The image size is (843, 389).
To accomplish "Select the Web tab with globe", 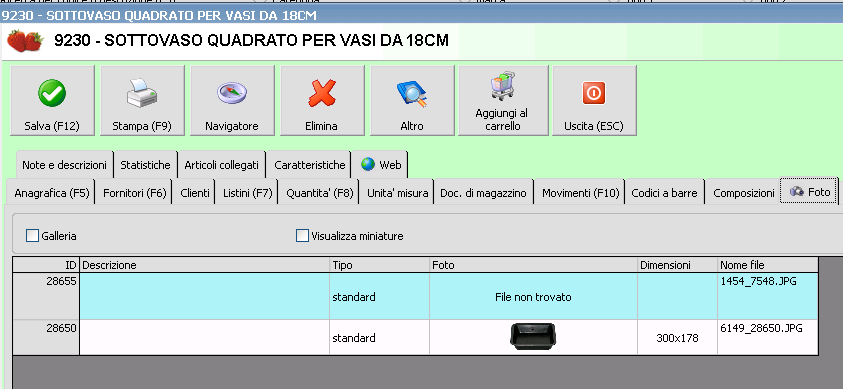I will [381, 165].
